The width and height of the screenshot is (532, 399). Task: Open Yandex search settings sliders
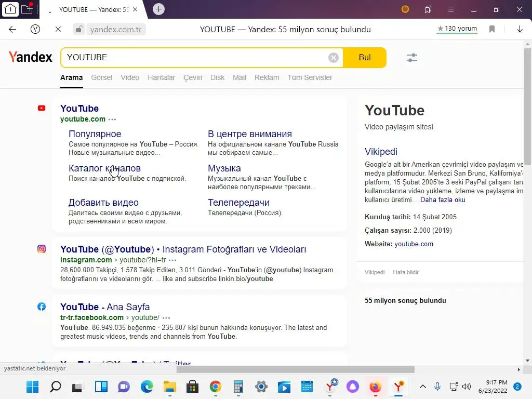tap(412, 58)
